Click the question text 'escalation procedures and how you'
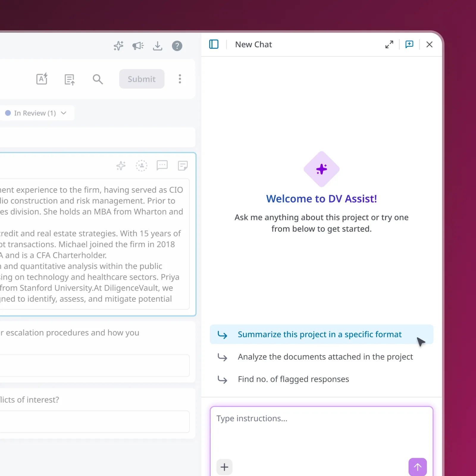 point(73,333)
